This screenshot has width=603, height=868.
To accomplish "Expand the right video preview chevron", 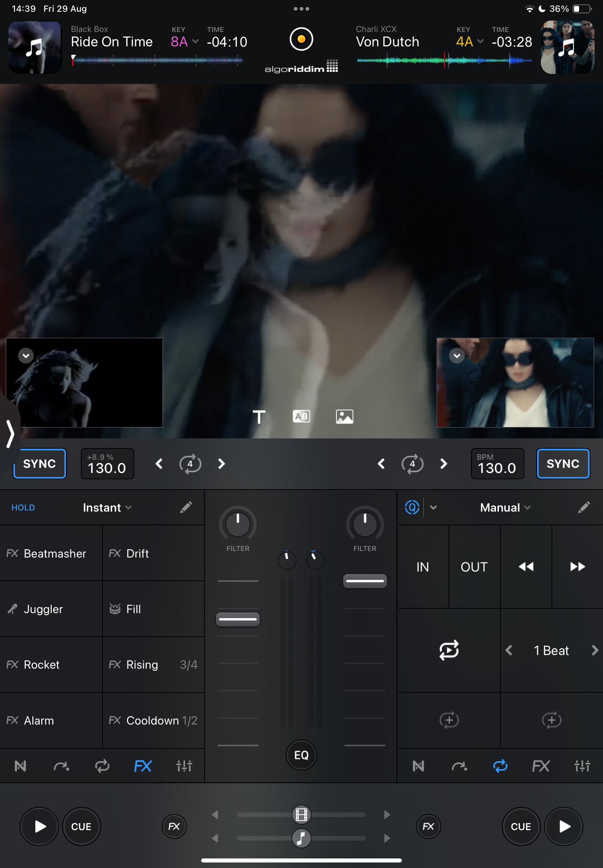I will 457,356.
